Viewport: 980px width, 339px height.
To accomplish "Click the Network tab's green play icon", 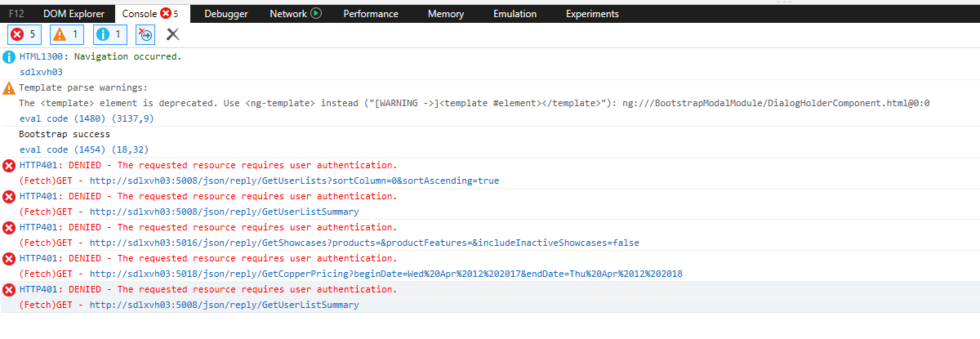I will coord(316,14).
